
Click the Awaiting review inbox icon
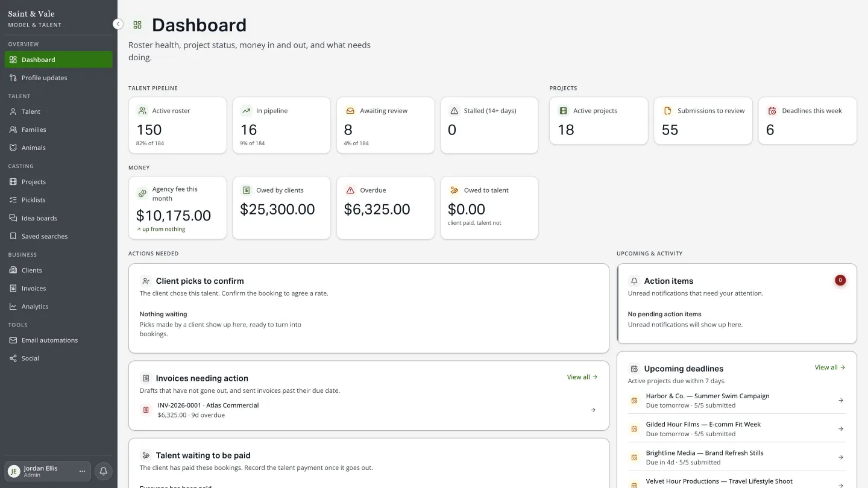click(350, 111)
